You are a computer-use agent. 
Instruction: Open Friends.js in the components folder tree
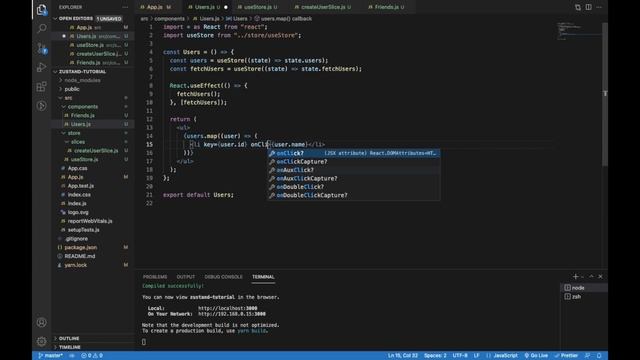coord(82,116)
